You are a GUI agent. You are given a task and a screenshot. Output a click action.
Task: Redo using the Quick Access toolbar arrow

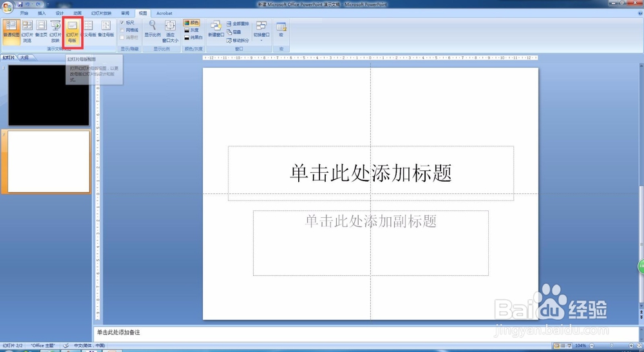coord(38,4)
